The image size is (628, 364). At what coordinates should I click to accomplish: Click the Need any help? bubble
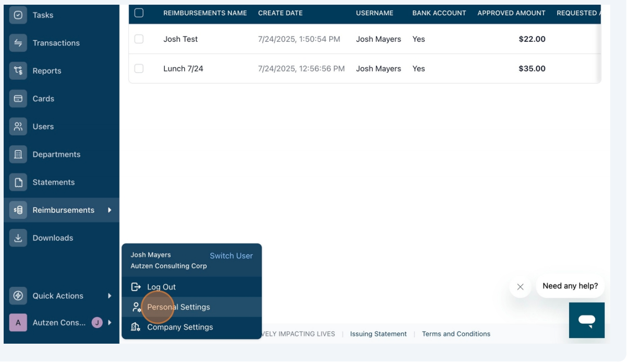tap(570, 286)
